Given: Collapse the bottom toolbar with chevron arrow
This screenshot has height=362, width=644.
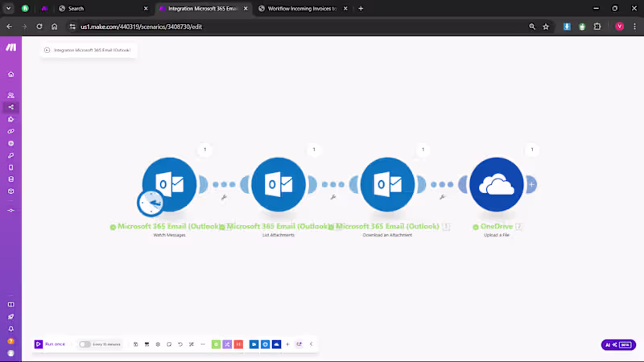Looking at the screenshot, I should (x=312, y=344).
